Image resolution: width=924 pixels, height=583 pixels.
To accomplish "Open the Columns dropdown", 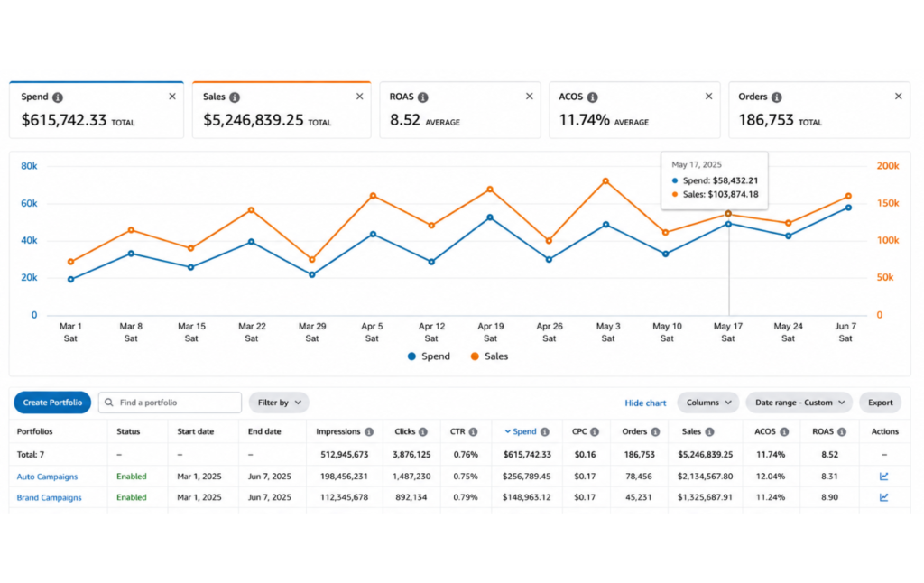I will (708, 403).
